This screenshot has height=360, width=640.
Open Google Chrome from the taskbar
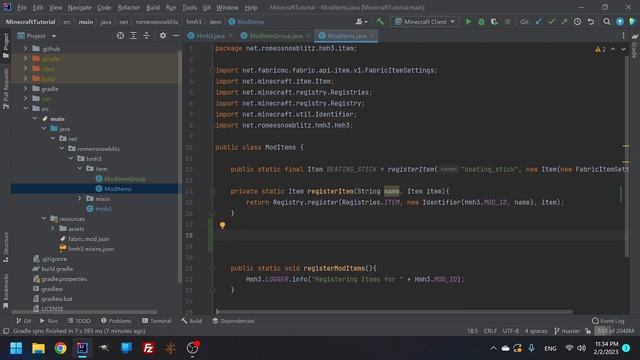point(60,348)
